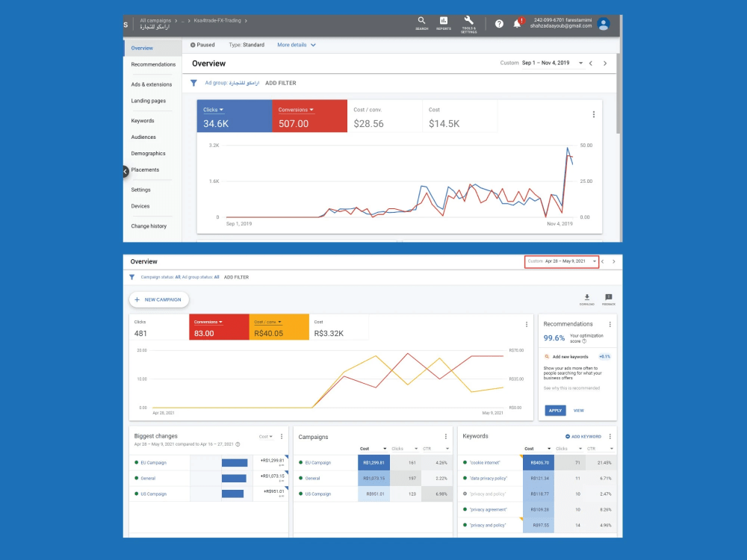Go to next period beside Sep 1 – Nov 4, 2019
Image resolution: width=747 pixels, height=560 pixels.
(605, 63)
